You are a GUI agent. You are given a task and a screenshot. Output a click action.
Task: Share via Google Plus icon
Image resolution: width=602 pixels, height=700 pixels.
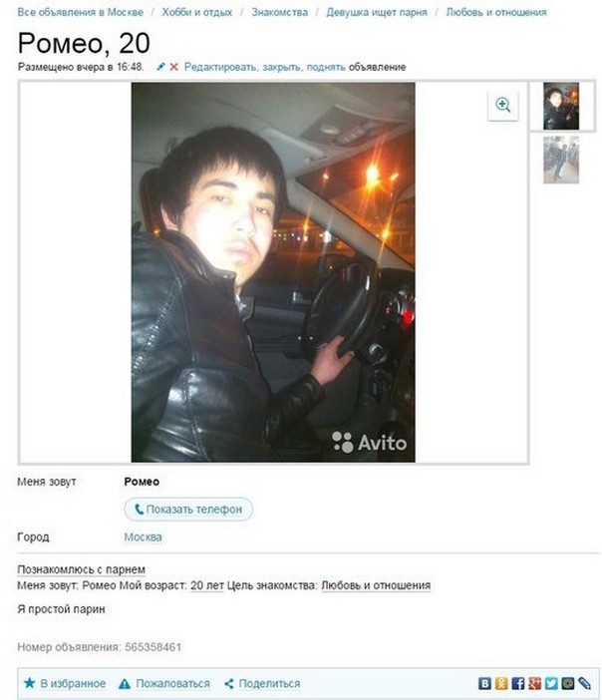pos(534,683)
